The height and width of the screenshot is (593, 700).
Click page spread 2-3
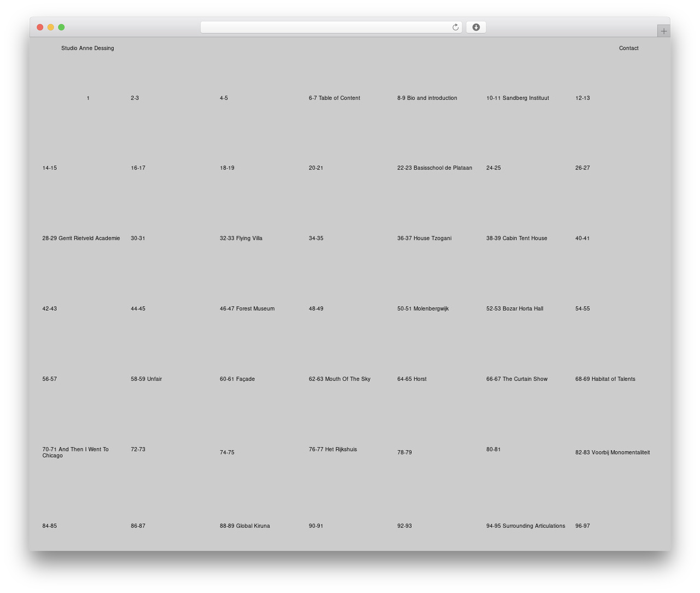click(x=135, y=98)
